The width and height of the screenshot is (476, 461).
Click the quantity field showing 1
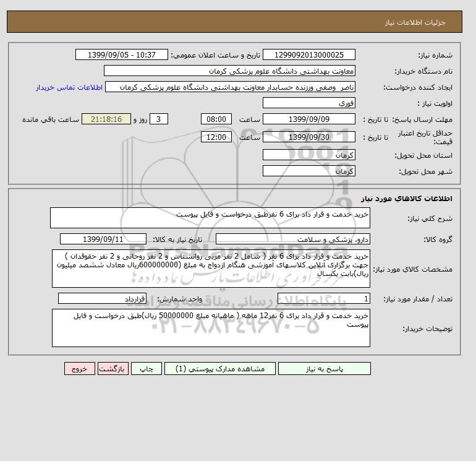coord(323,299)
